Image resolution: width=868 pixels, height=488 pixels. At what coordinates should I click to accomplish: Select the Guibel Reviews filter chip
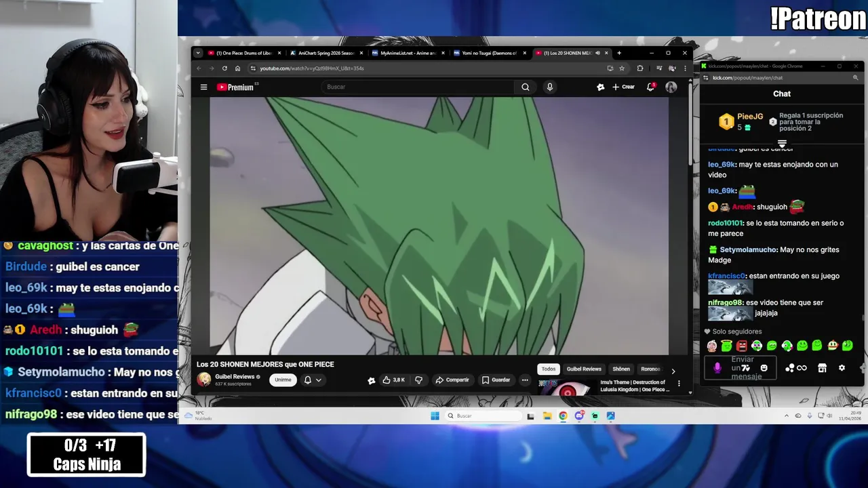pos(584,369)
